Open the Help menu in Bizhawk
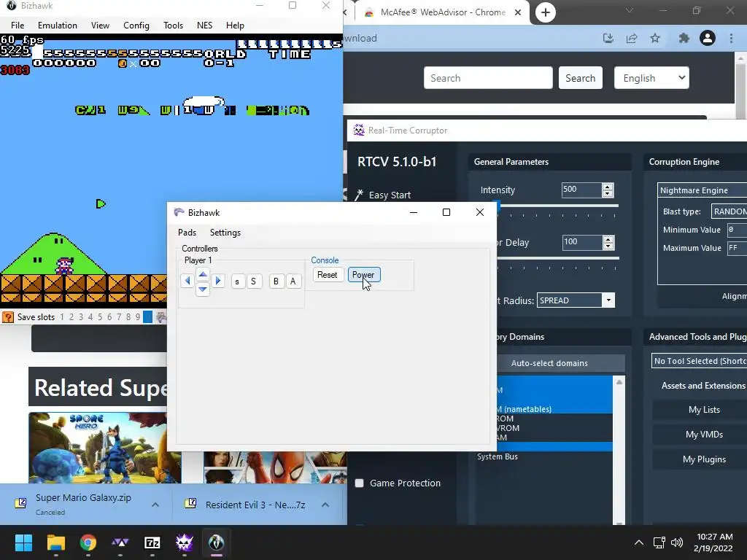The width and height of the screenshot is (747, 560). (235, 26)
